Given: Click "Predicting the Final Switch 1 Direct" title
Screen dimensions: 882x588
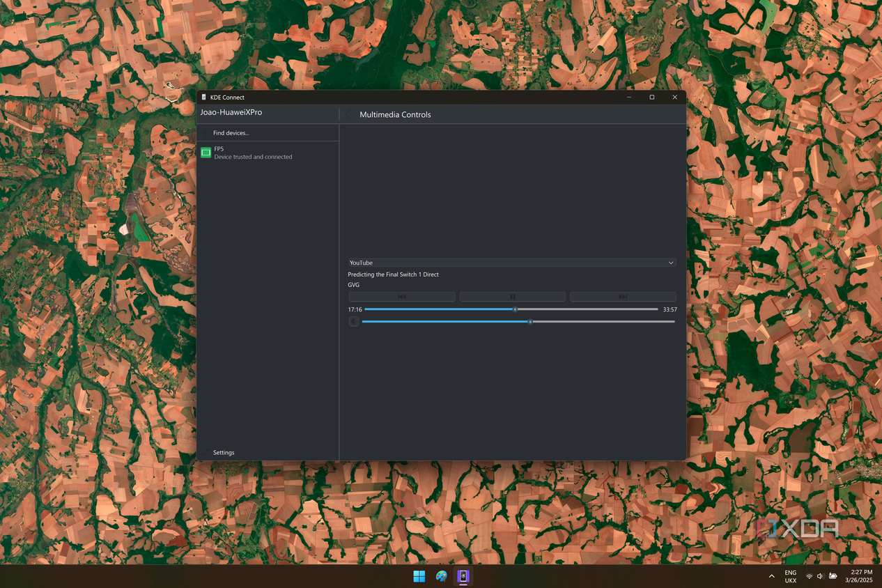Looking at the screenshot, I should tap(394, 274).
